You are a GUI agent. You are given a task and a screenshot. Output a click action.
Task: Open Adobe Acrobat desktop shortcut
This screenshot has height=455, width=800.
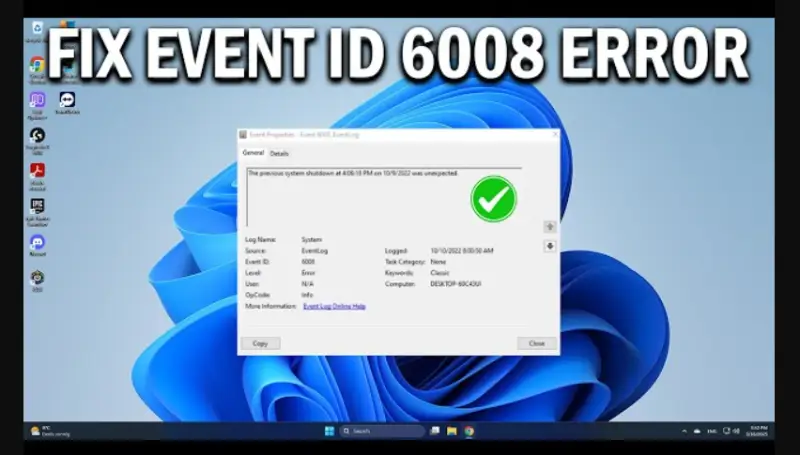(37, 176)
